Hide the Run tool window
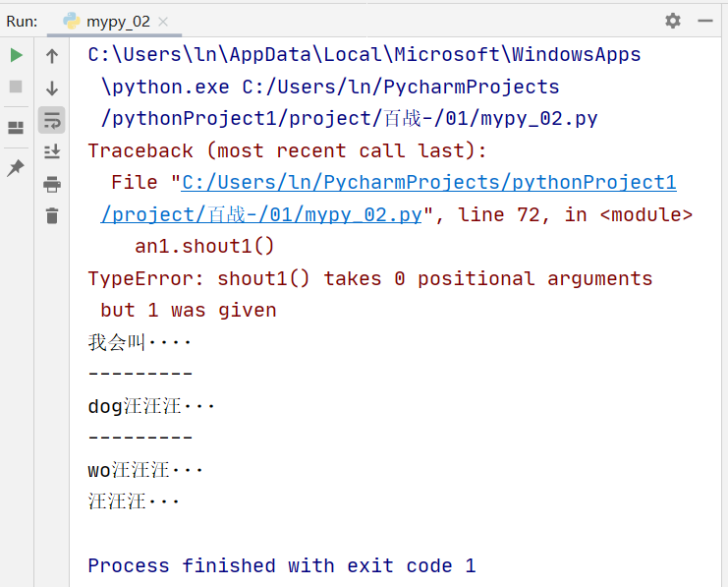This screenshot has height=587, width=728. (704, 21)
